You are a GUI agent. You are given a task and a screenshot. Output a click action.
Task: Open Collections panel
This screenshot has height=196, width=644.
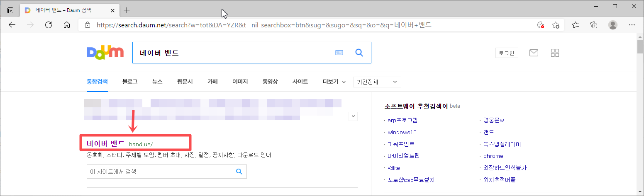pyautogui.click(x=594, y=25)
